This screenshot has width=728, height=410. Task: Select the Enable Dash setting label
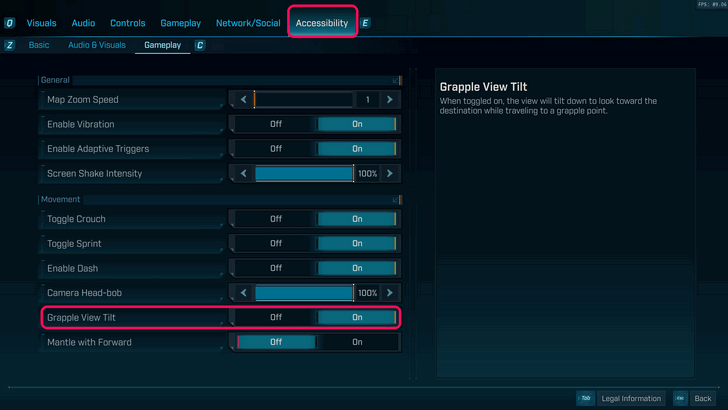point(72,268)
